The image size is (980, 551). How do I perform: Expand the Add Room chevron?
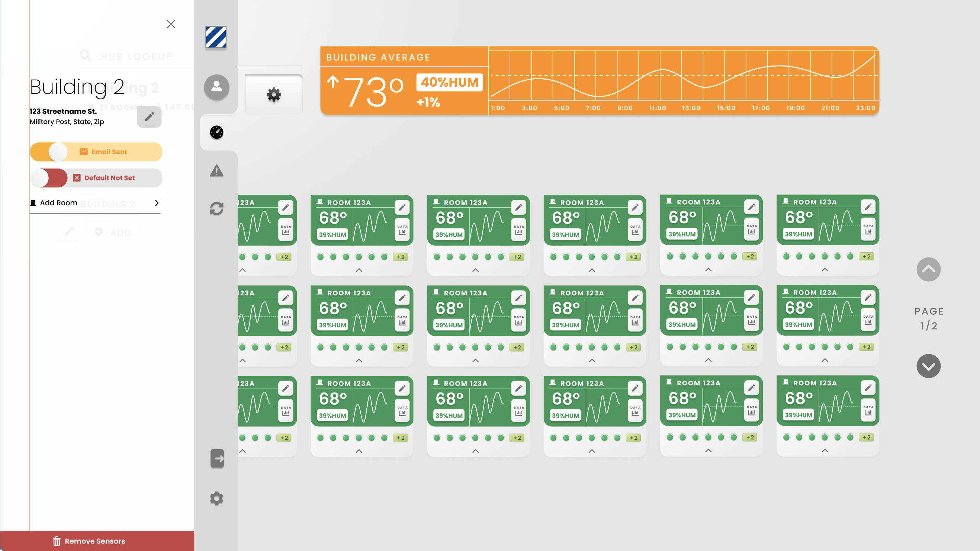coord(156,203)
